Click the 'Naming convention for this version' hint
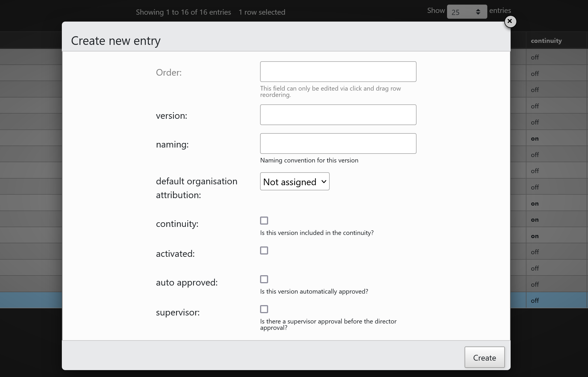The height and width of the screenshot is (377, 588). coord(309,160)
